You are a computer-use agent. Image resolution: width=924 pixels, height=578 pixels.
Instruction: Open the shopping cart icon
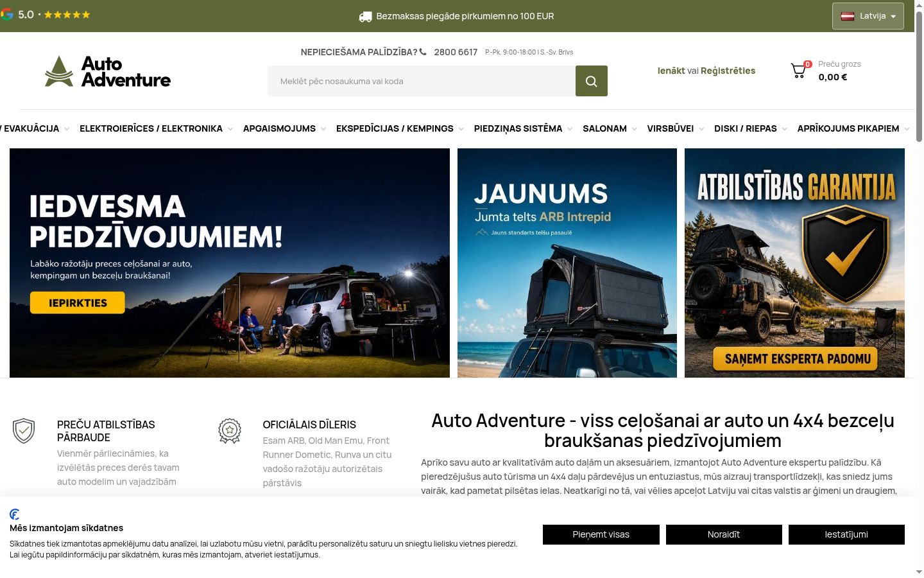pyautogui.click(x=798, y=71)
